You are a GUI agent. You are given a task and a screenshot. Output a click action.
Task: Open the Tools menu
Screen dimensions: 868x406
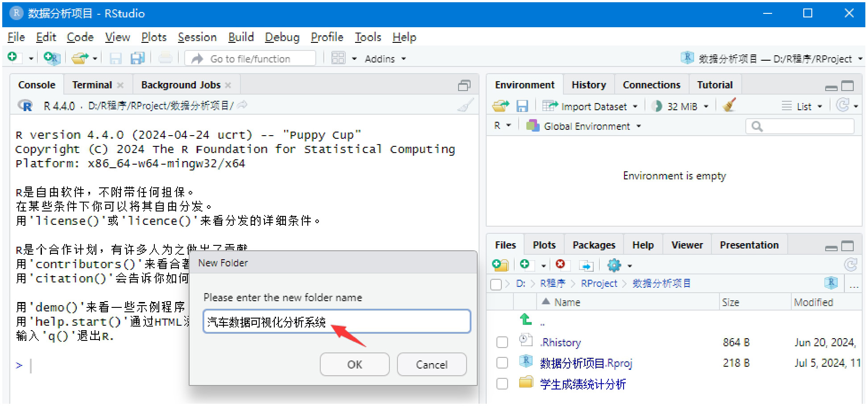click(x=368, y=37)
